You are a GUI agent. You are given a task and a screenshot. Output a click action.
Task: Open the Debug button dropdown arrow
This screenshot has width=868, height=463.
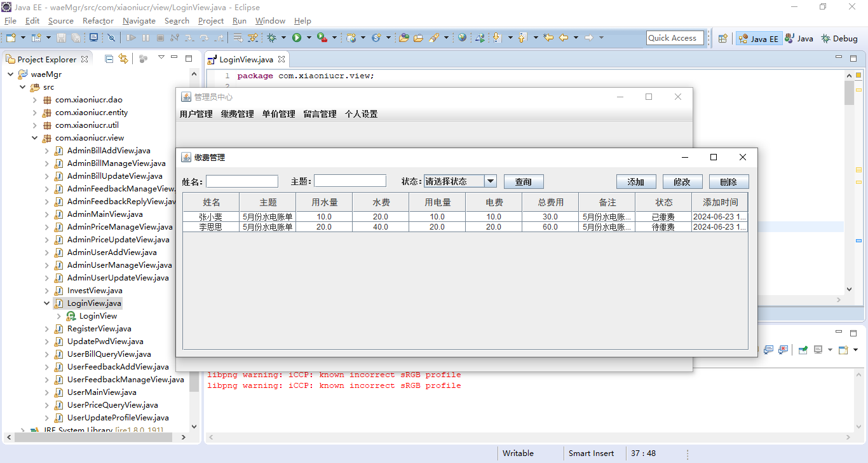tap(283, 38)
